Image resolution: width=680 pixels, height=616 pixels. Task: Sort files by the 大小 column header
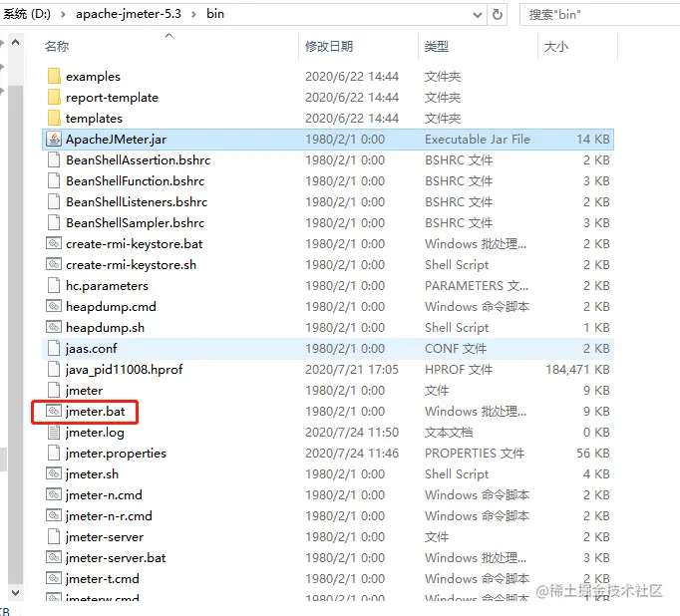[x=555, y=47]
